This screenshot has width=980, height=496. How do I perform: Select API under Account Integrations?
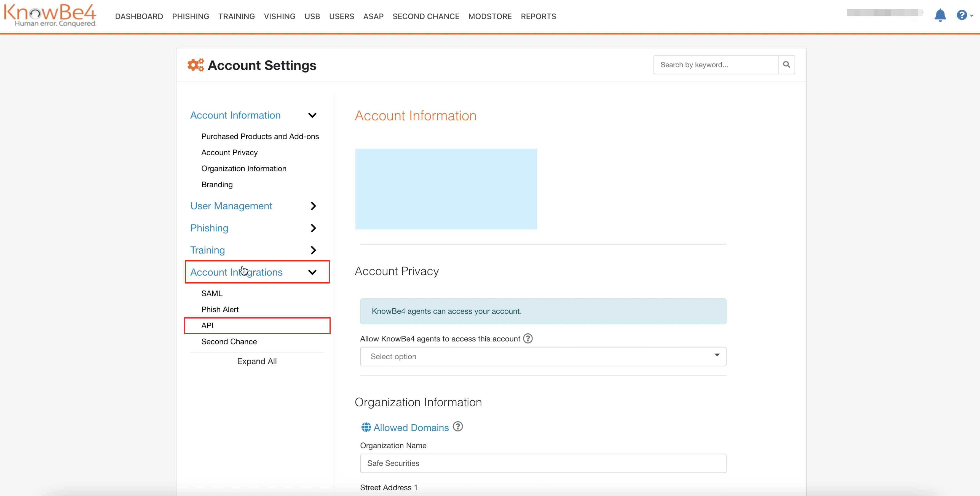click(x=207, y=325)
